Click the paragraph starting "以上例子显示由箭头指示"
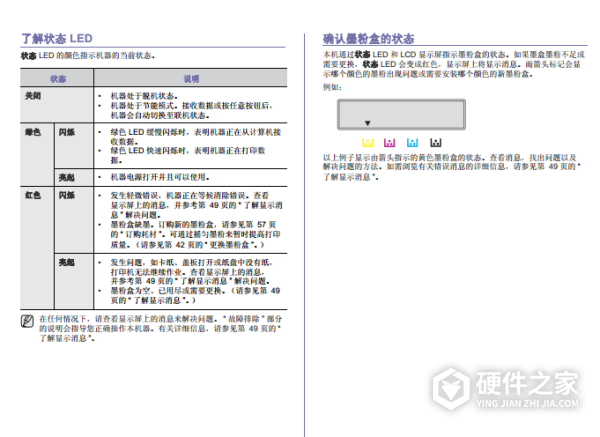 tap(452, 167)
